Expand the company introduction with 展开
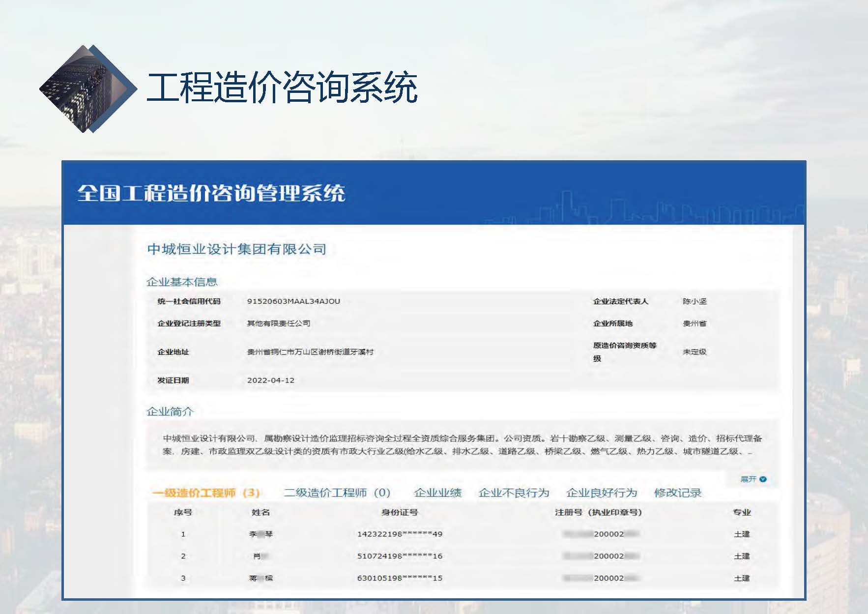868x614 pixels. point(753,479)
